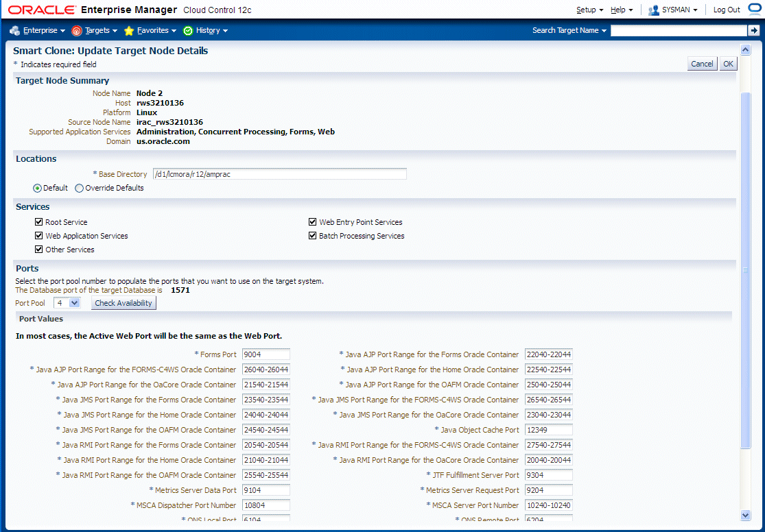
Task: Click Java AJP OAFM Container port field
Action: click(548, 385)
